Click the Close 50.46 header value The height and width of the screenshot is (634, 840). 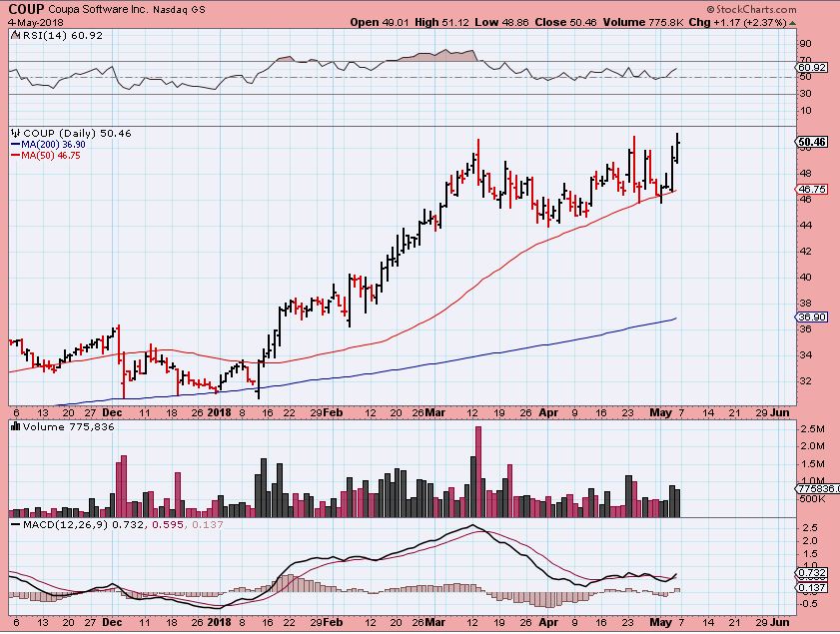[565, 23]
